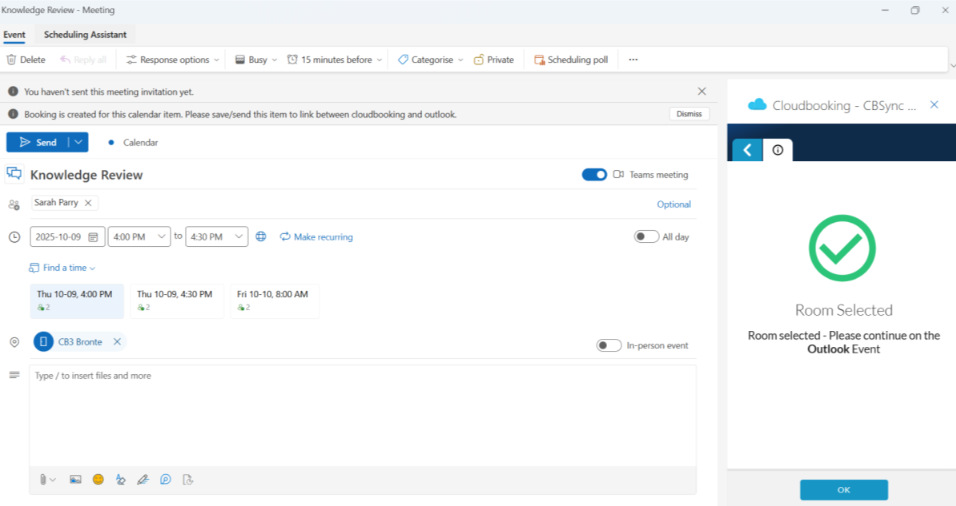Open the emoji picker
Image resolution: width=956 pixels, height=506 pixels.
point(98,479)
